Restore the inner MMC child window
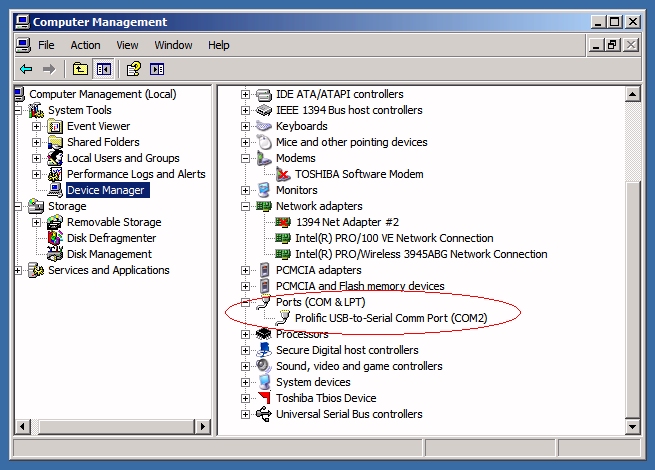 pos(613,45)
